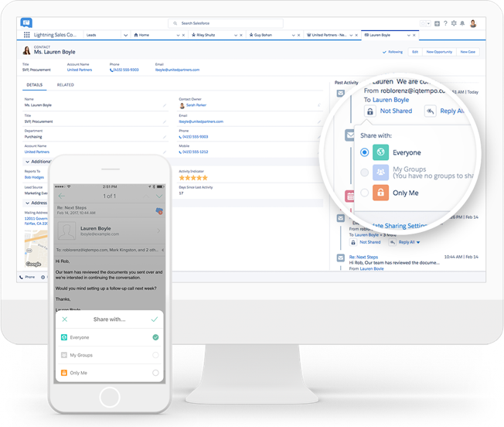Select the Everyone radio button in Share popup
Image resolution: width=504 pixels, height=427 pixels.
pos(365,152)
